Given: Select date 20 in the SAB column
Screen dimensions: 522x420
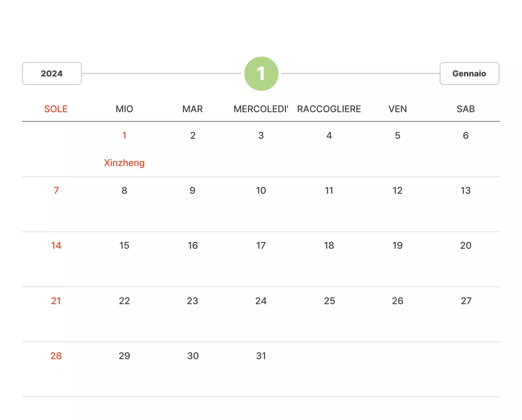Looking at the screenshot, I should 465,245.
